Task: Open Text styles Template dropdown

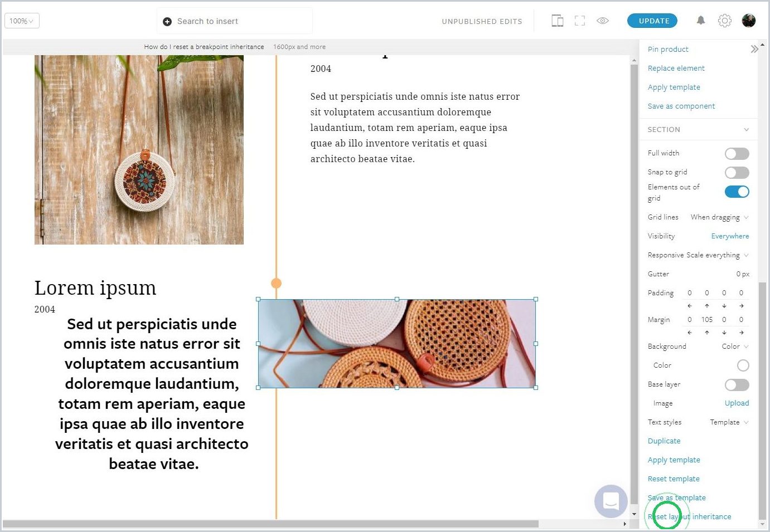Action: [x=729, y=422]
